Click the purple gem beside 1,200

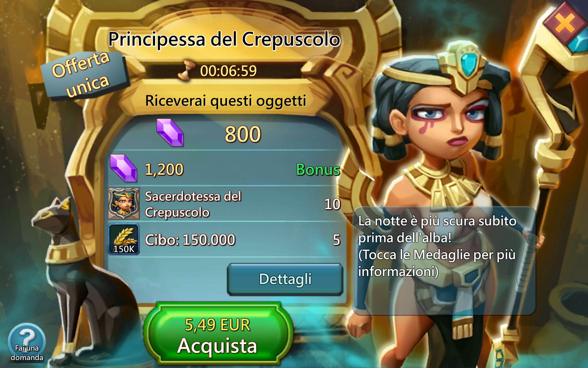tap(123, 168)
